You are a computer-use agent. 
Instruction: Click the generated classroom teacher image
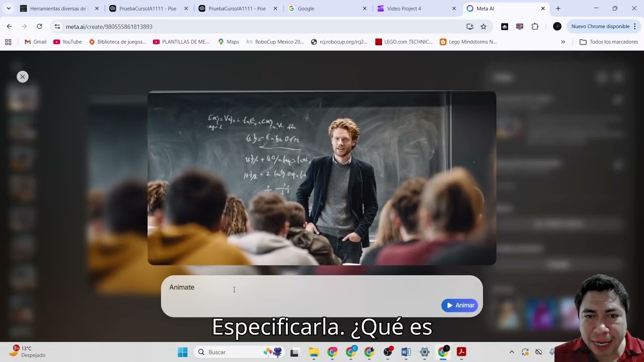pos(321,178)
